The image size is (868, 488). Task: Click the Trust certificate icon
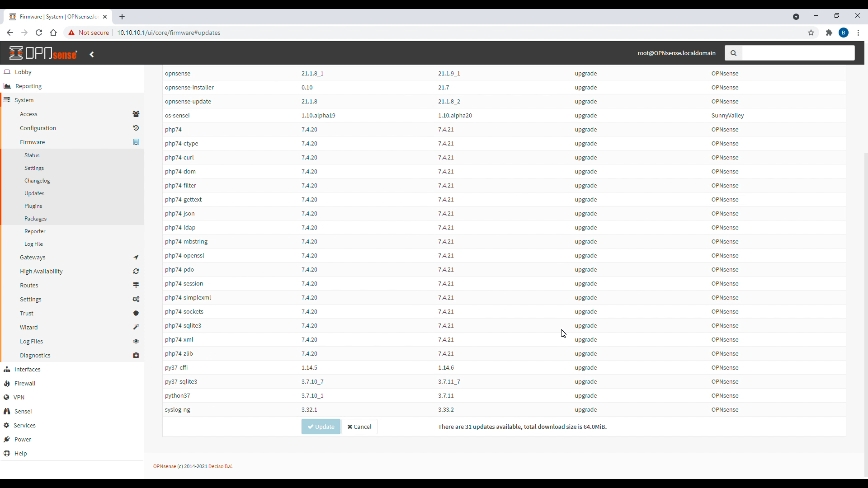point(136,313)
